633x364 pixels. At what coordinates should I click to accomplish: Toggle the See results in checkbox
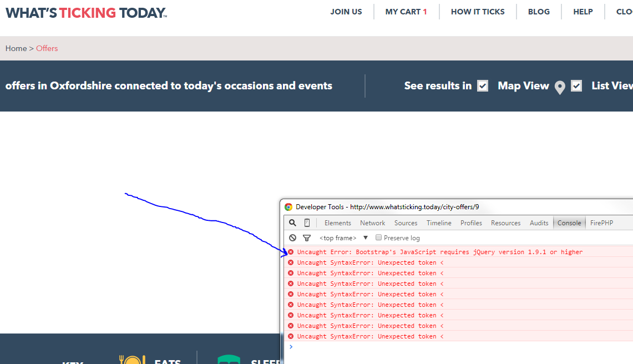point(483,85)
